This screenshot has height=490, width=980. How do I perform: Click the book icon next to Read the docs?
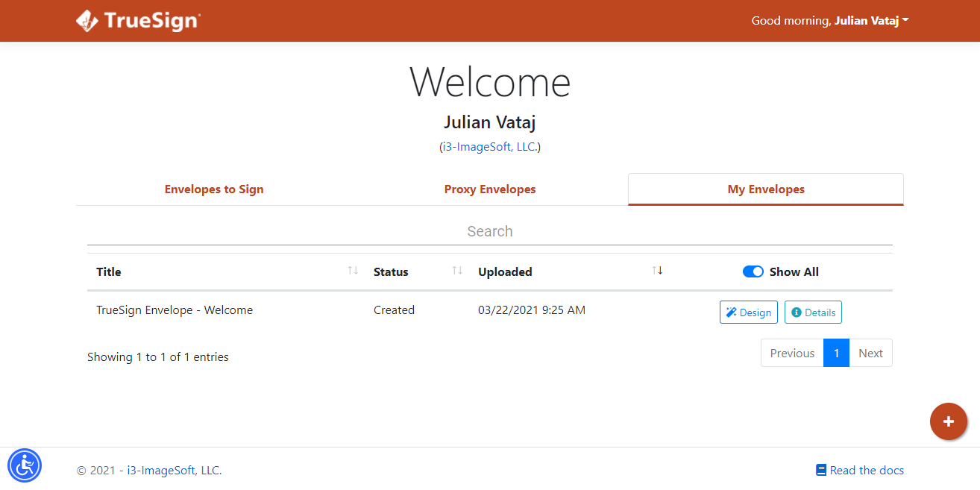tap(821, 470)
